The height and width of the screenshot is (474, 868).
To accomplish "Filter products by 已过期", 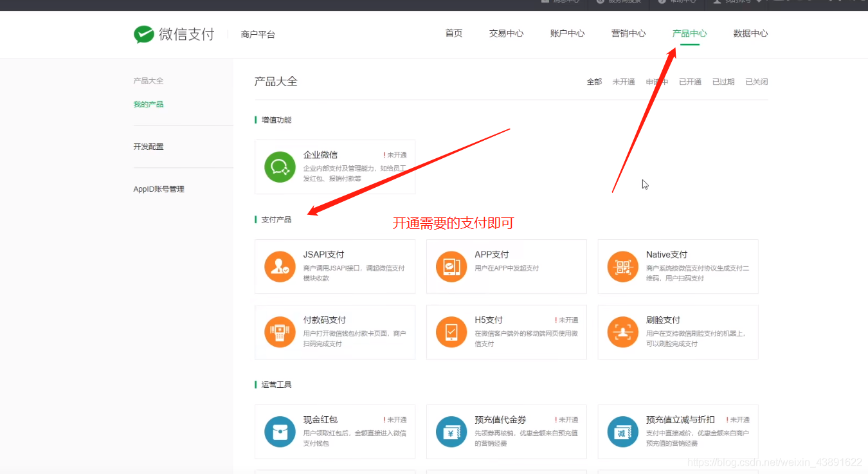I will 723,82.
